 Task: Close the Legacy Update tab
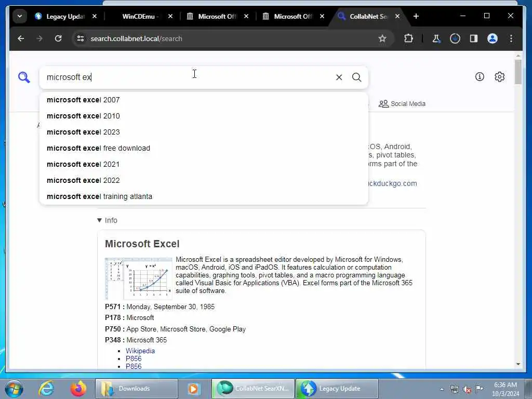point(95,16)
